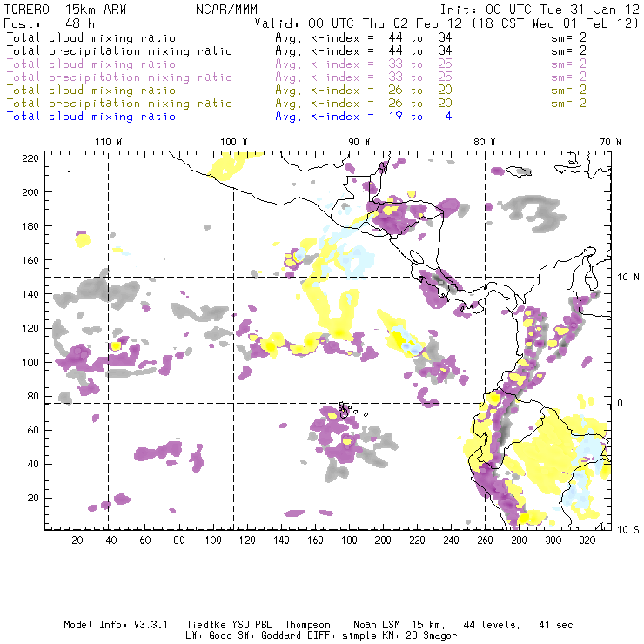Click the 'Fcst: 48 h' forecast text
The height and width of the screenshot is (644, 644).
pyautogui.click(x=50, y=23)
